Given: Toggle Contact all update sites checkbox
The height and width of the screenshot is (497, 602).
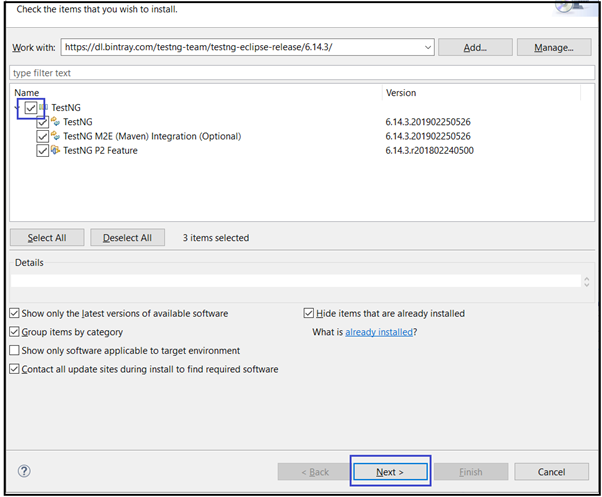Looking at the screenshot, I should 14,369.
